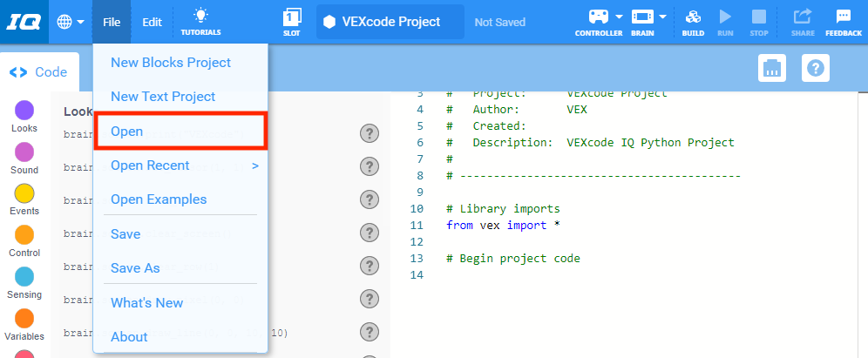Choose New Text Project
Image resolution: width=868 pixels, height=358 pixels.
tap(180, 97)
